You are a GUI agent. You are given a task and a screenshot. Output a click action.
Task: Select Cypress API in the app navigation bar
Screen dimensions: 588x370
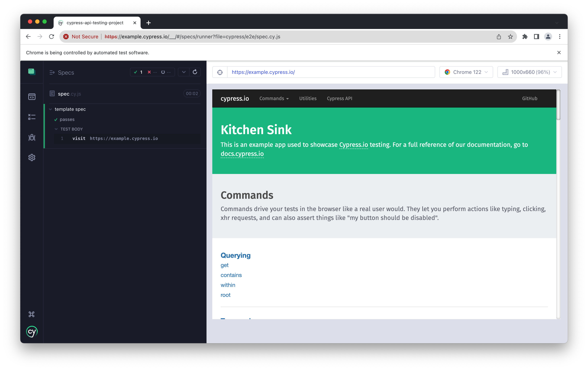click(x=339, y=98)
